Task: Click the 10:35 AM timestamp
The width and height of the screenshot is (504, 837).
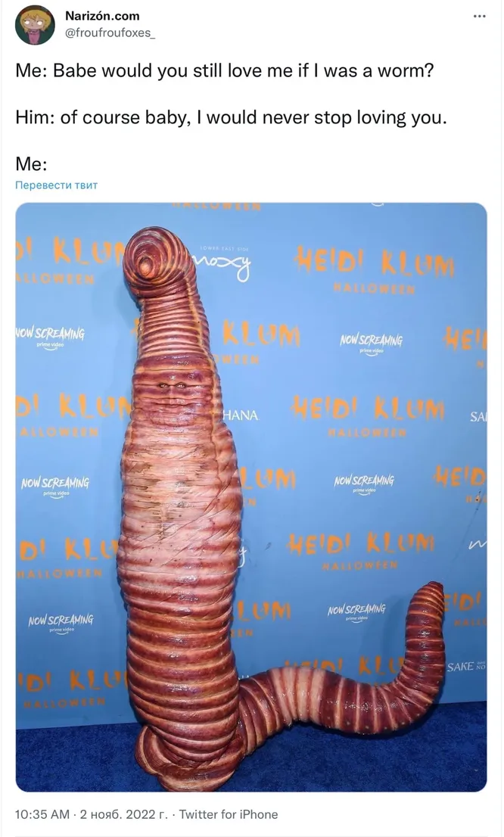Action: coord(42,814)
